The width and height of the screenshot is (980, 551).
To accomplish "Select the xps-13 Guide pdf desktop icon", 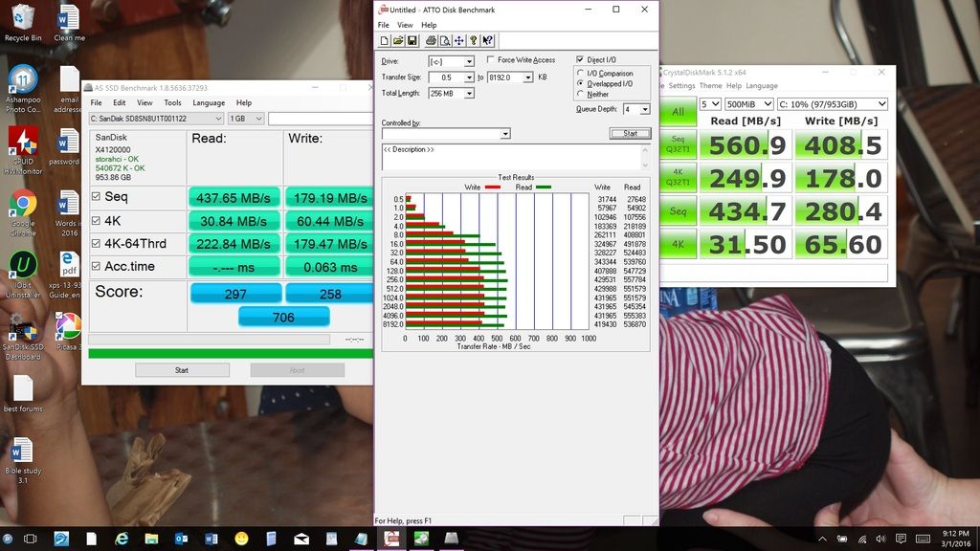I will tap(66, 275).
